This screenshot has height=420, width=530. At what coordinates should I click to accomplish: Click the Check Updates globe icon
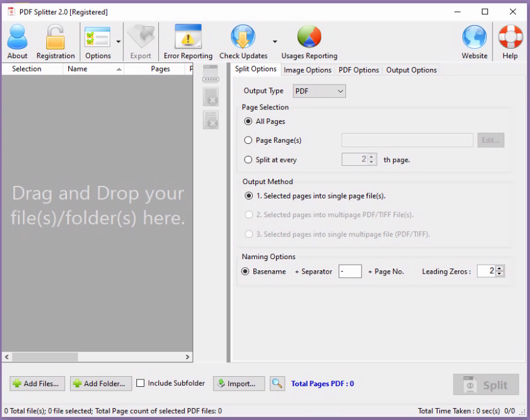tap(243, 36)
